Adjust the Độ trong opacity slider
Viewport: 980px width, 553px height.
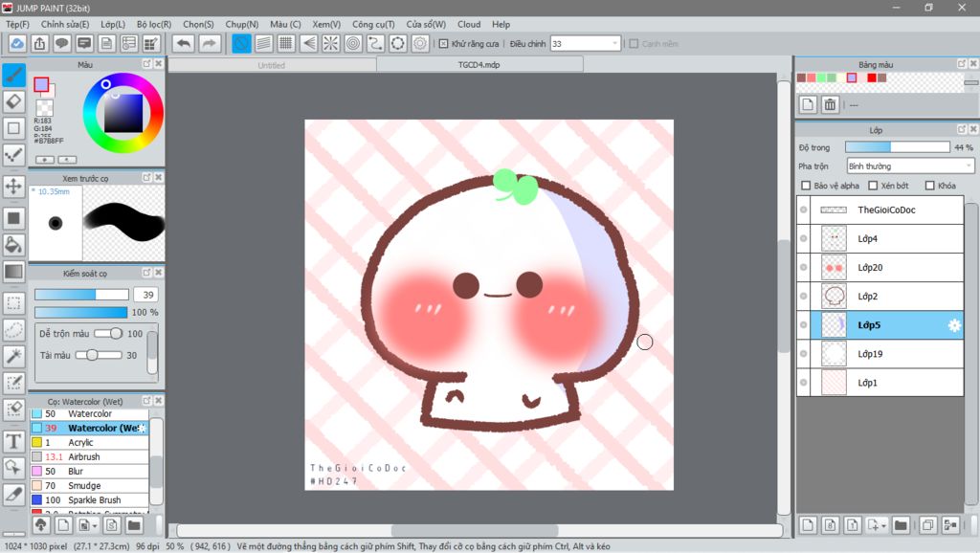898,147
